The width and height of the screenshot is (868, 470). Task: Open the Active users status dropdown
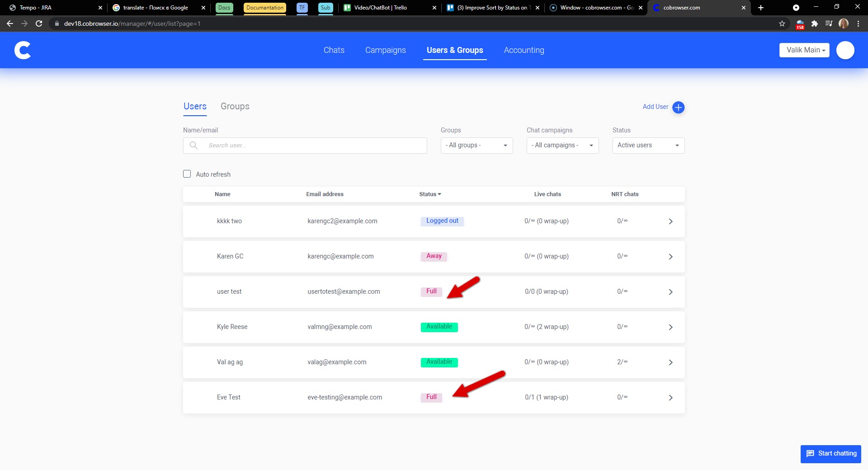coord(648,145)
